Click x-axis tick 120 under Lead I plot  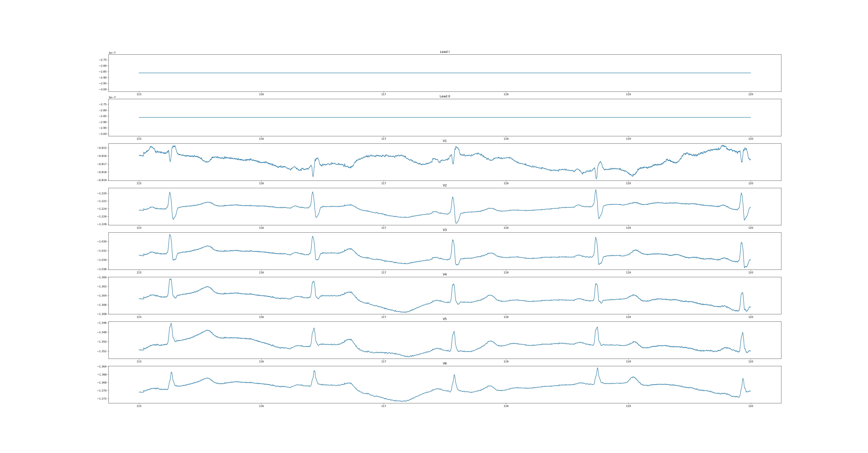pos(750,94)
